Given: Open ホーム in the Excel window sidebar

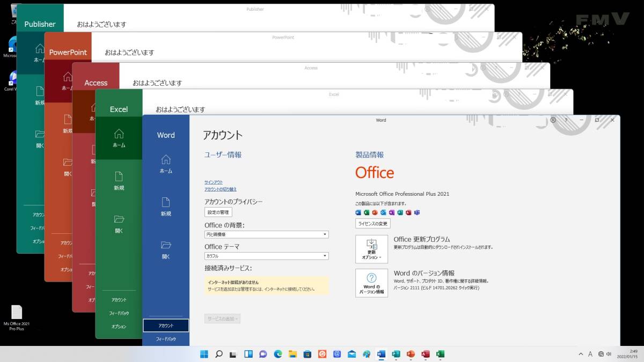Looking at the screenshot, I should (x=119, y=138).
